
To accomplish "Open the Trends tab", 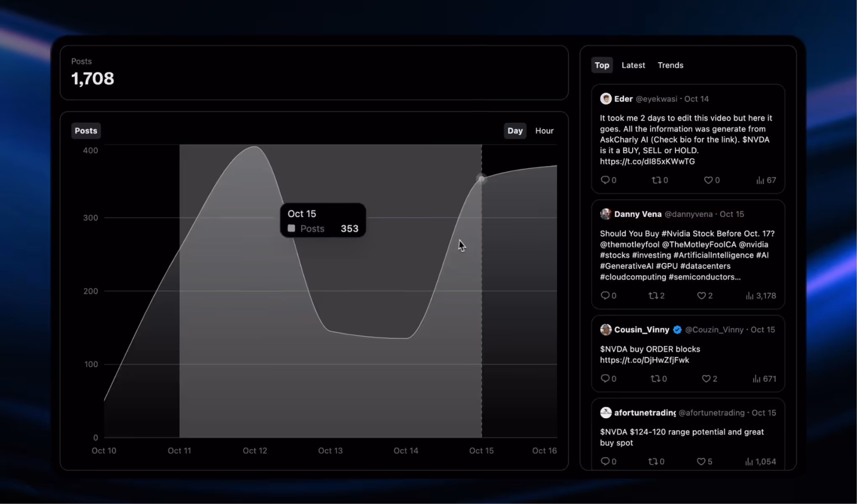I will point(670,65).
